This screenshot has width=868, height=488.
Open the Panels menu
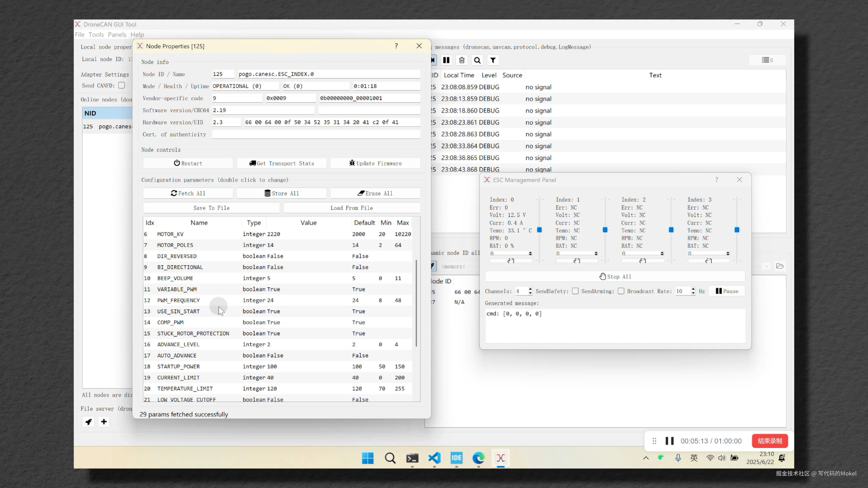point(117,35)
